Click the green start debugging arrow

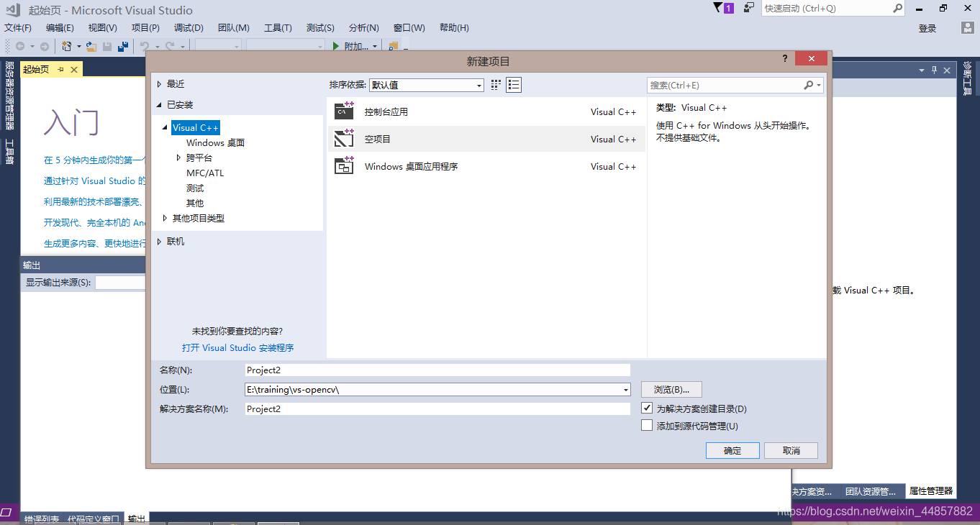(x=336, y=46)
